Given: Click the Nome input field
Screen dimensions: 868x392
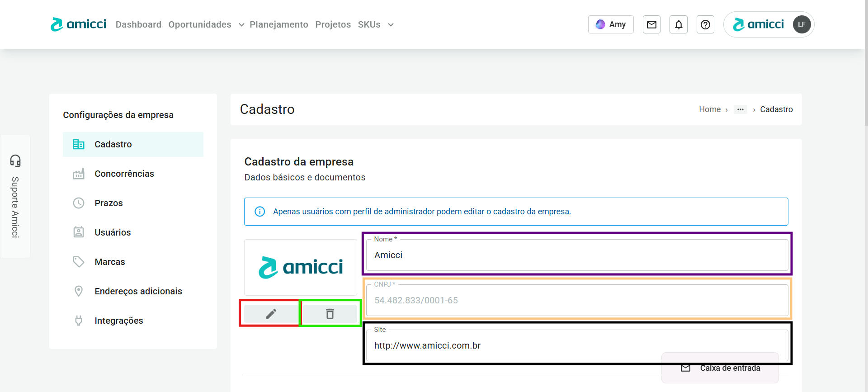Looking at the screenshot, I should pyautogui.click(x=577, y=255).
